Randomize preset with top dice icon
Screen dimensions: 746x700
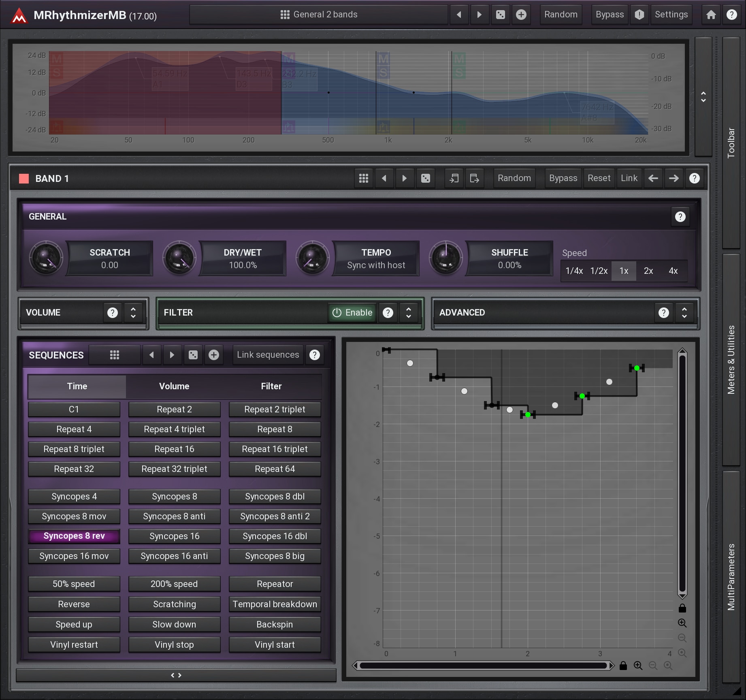(501, 15)
